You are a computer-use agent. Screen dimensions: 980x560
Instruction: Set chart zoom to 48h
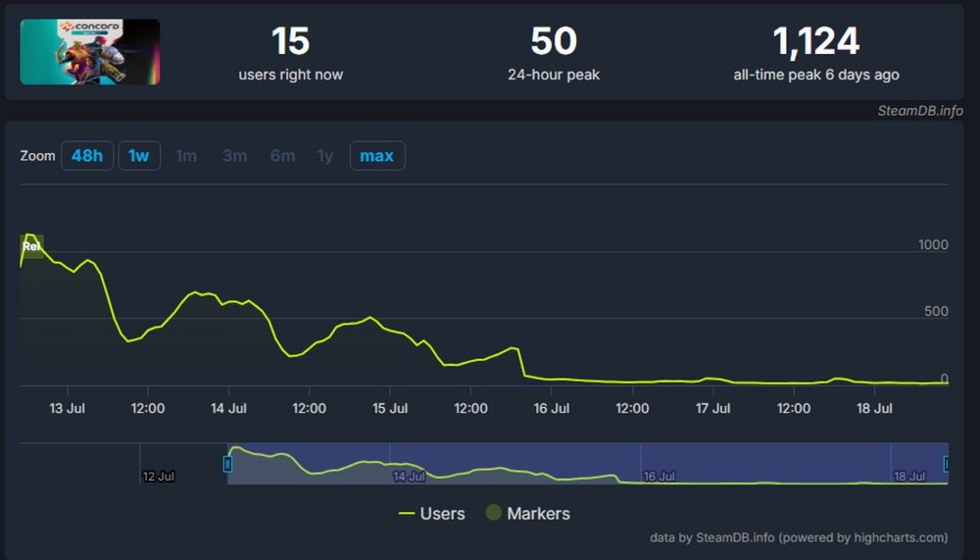point(86,156)
